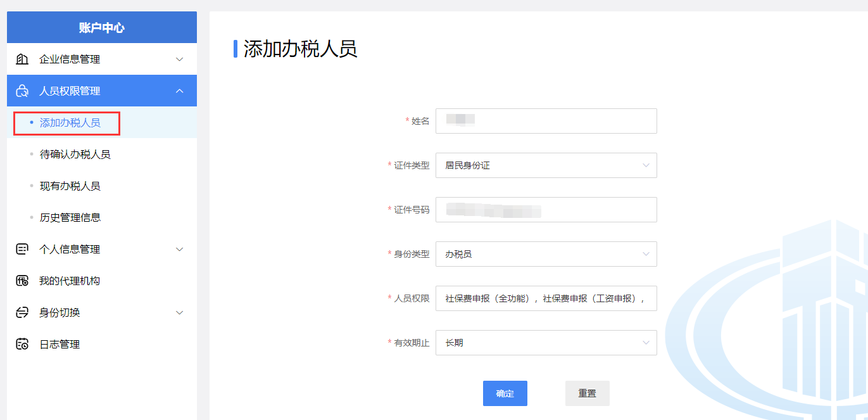Select 添加办税人员 in the sidebar

point(70,123)
